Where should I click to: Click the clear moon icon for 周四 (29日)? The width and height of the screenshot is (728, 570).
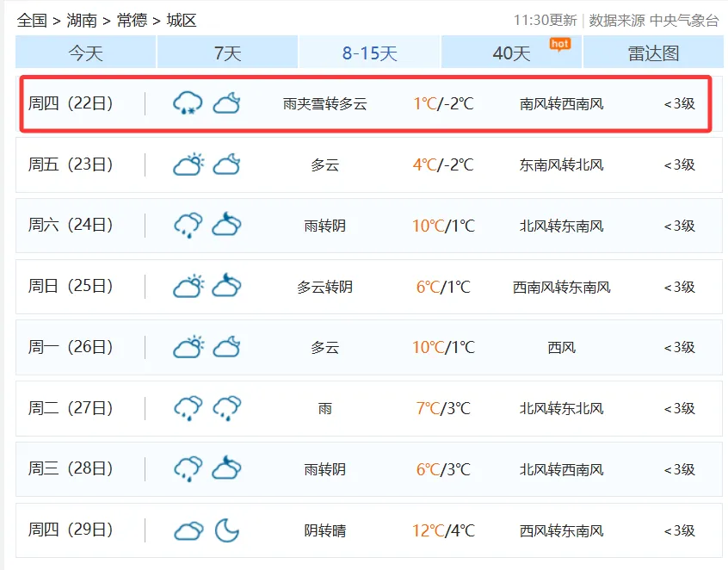(x=227, y=530)
